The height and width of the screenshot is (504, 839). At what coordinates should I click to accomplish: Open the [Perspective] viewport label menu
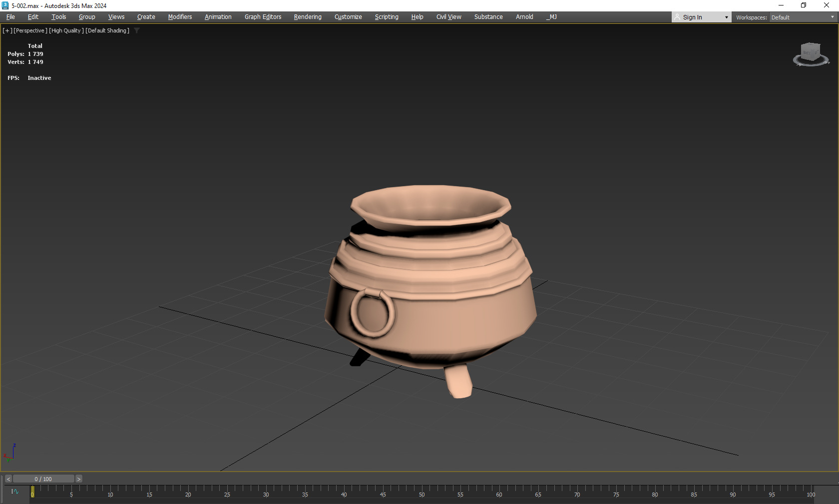(30, 30)
